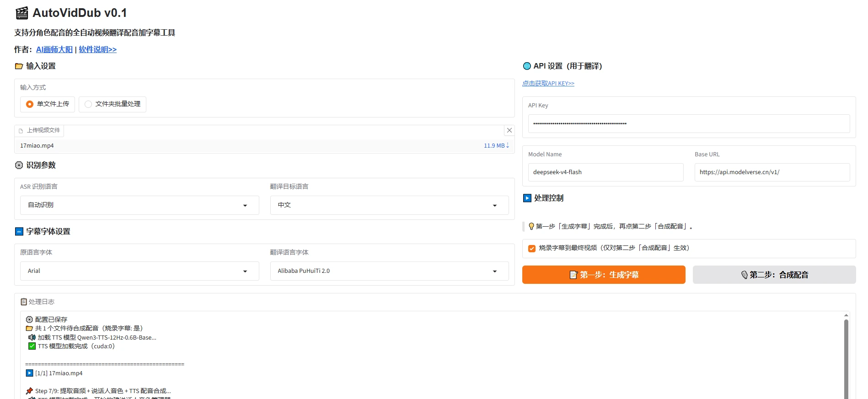The image size is (868, 399).
Task: Click the log scrollbar up arrow
Action: pos(846,315)
